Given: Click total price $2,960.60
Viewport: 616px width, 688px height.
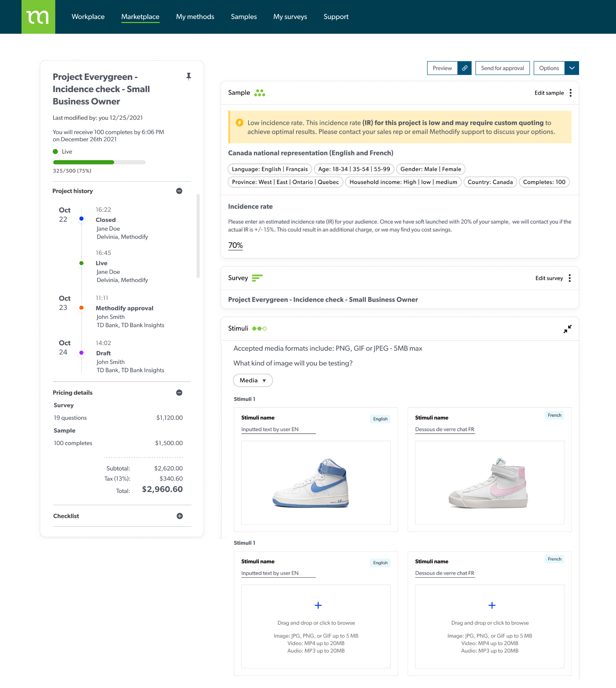Looking at the screenshot, I should (162, 489).
